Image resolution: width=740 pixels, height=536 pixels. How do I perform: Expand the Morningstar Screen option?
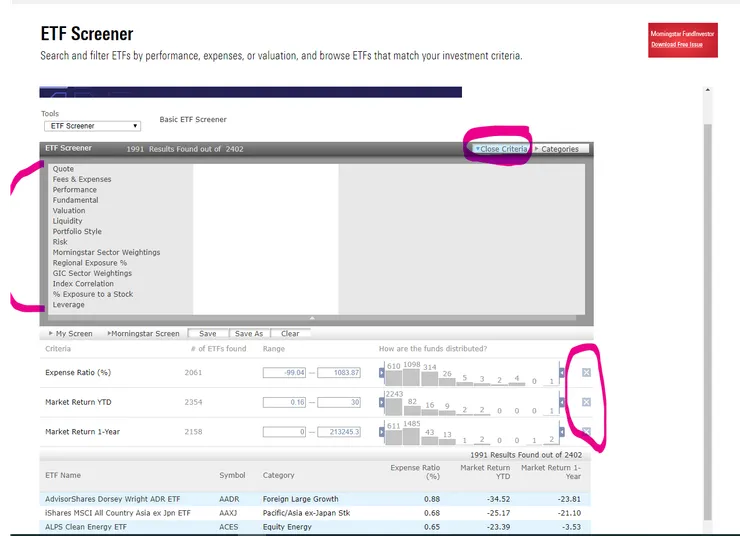click(x=143, y=334)
